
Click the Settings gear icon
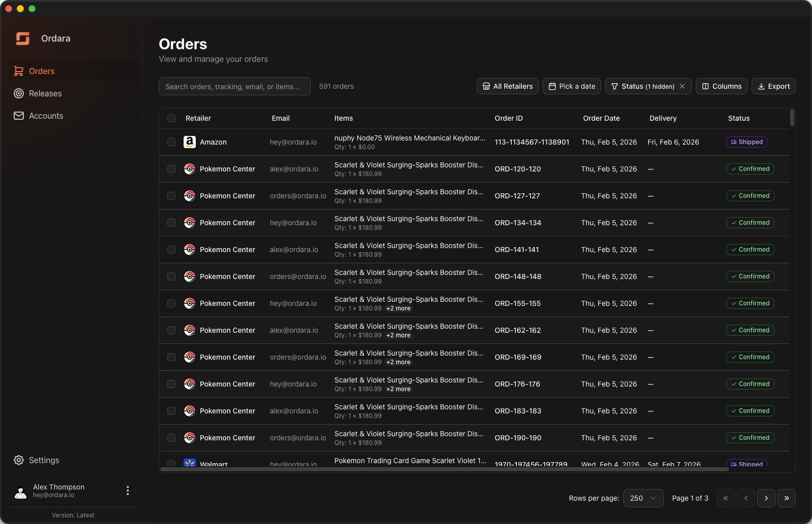pos(18,460)
